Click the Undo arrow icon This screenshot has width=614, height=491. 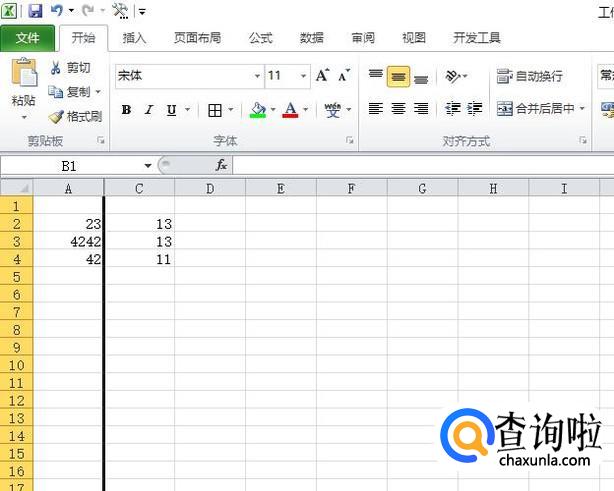click(57, 11)
